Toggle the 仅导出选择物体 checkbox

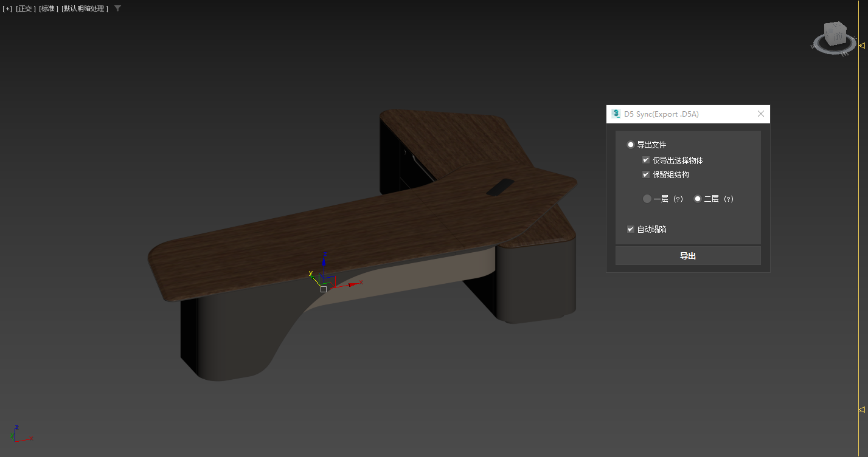[x=646, y=160]
